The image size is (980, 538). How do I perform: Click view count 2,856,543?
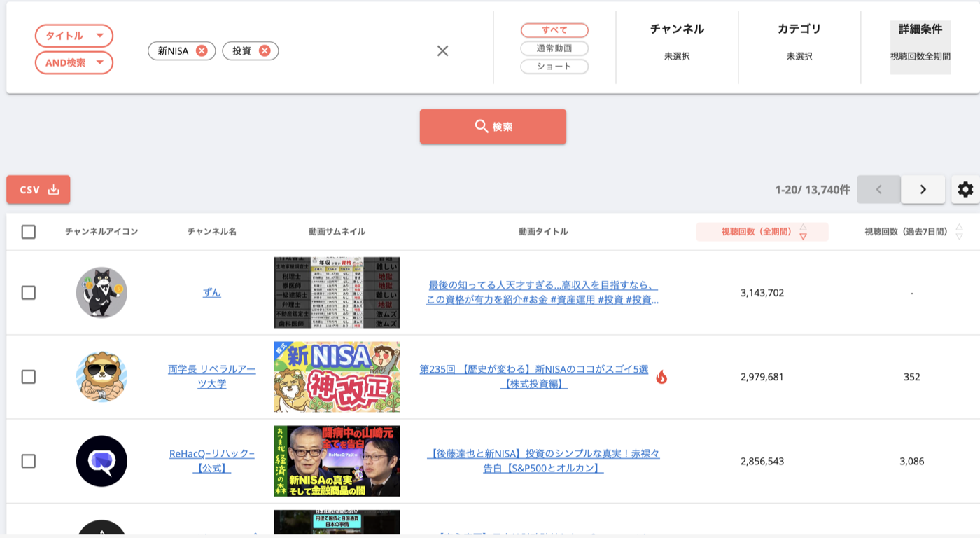pyautogui.click(x=762, y=461)
